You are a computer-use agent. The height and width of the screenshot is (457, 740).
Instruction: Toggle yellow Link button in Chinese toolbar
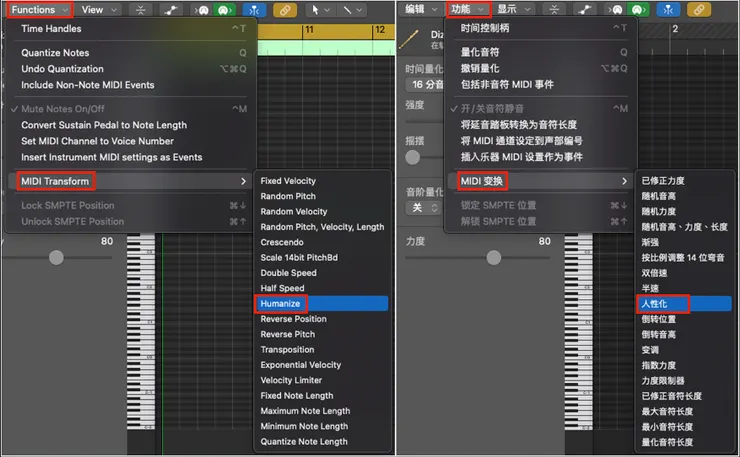[698, 10]
